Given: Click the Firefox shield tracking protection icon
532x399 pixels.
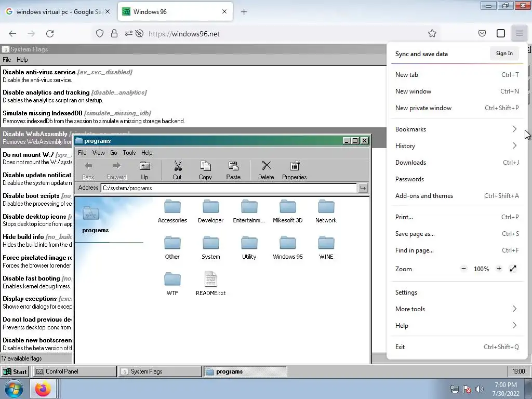Looking at the screenshot, I should coord(99,34).
